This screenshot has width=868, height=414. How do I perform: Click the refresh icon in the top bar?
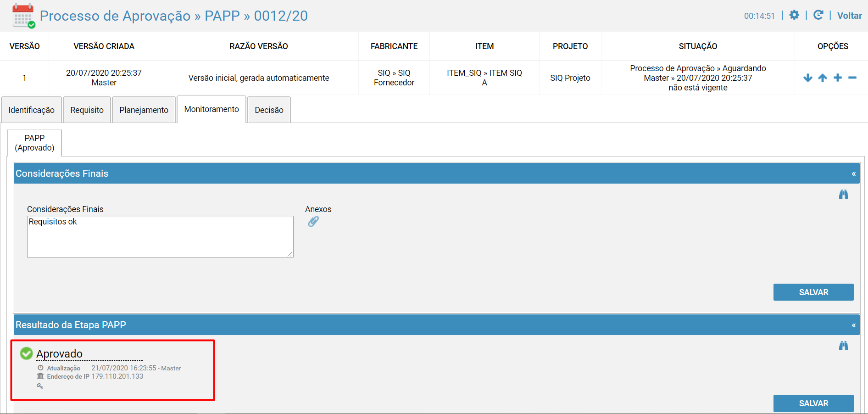click(x=818, y=15)
